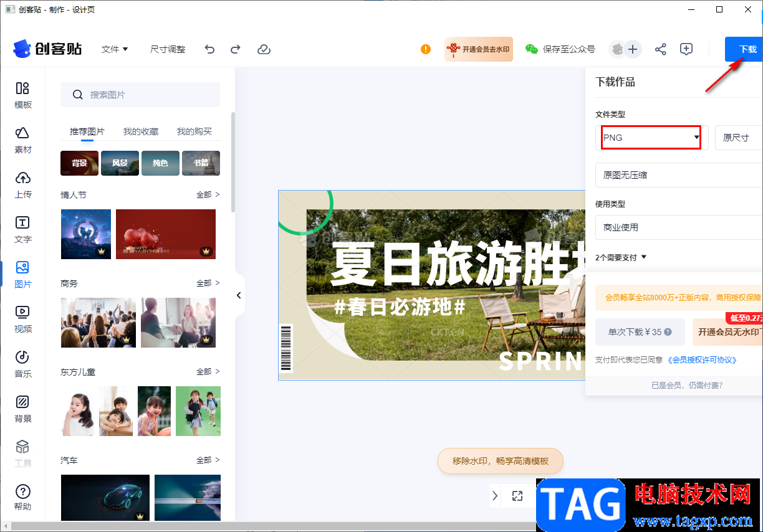Click the add comment icon
The height and width of the screenshot is (532, 763).
(686, 49)
